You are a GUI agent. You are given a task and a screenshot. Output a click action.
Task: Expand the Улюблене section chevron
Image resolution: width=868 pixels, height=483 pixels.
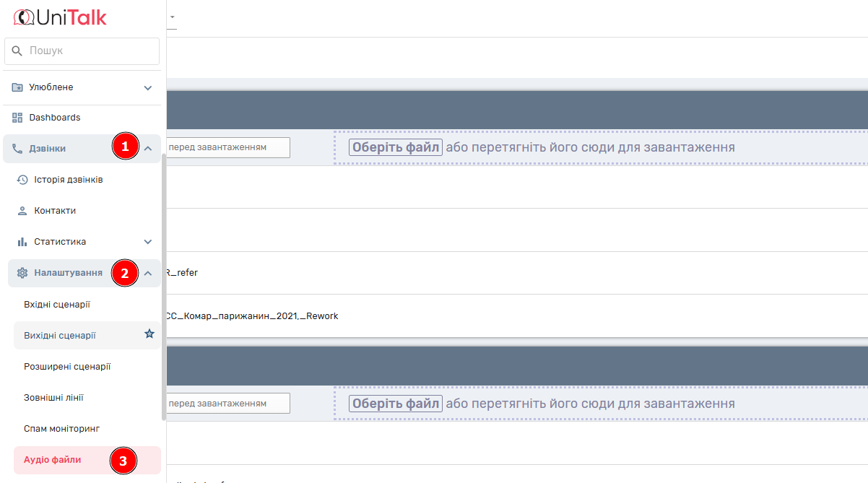pos(148,88)
